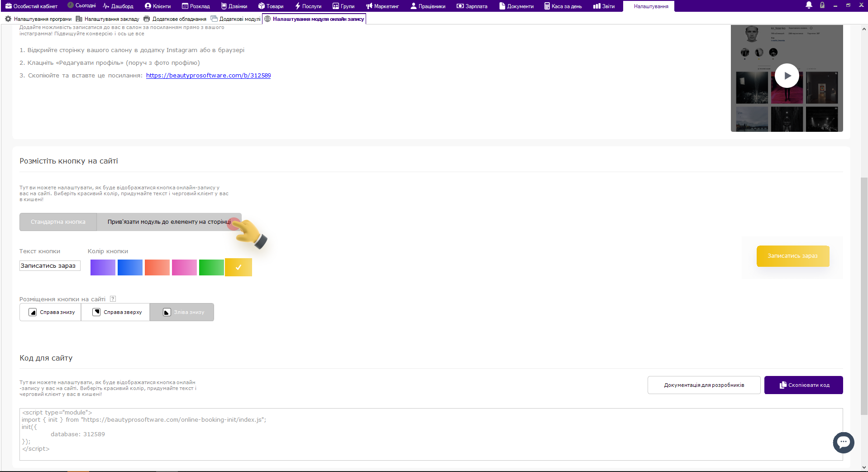Open the Зарплата section
Screen dimensions: 868x472
coord(472,6)
